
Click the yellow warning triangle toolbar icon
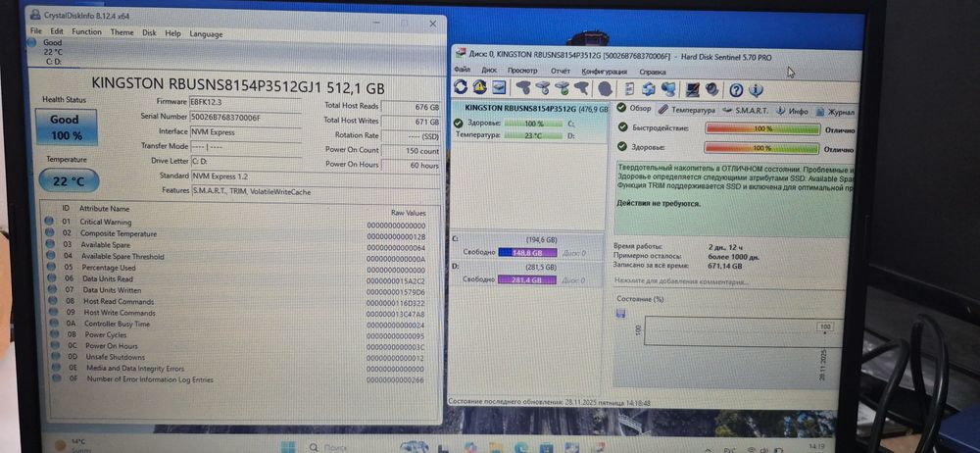480,87
